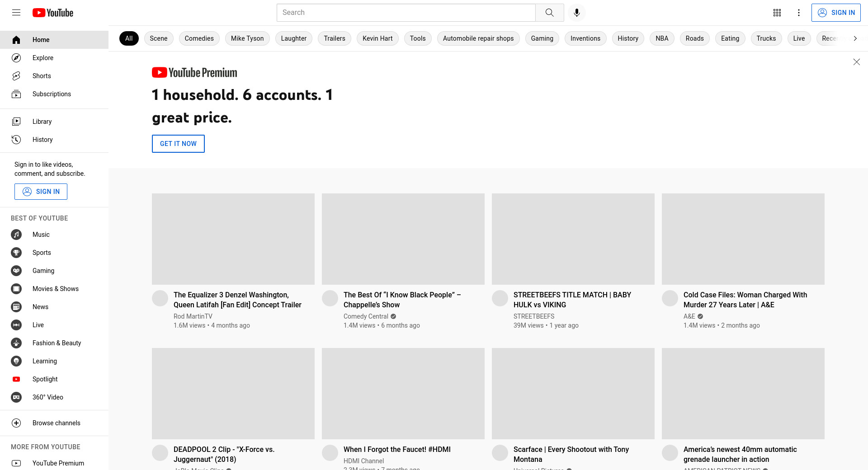The height and width of the screenshot is (470, 868).
Task: Select the Inventions filter chip
Action: 585,38
